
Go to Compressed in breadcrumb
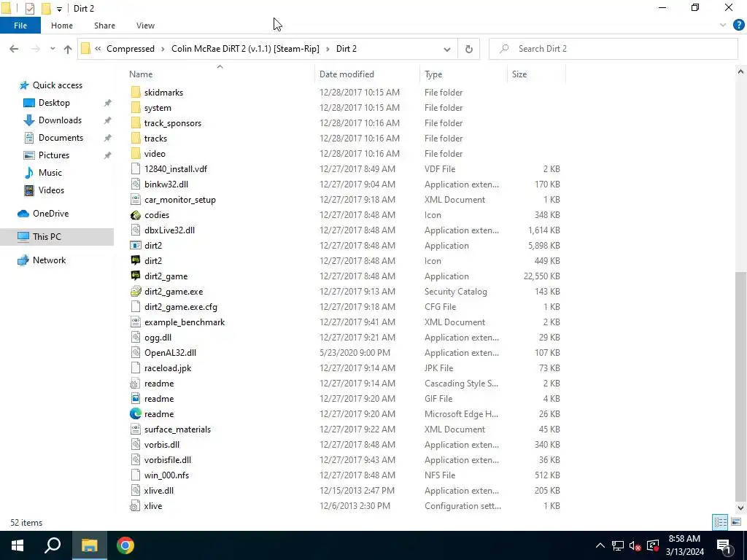[x=131, y=49]
